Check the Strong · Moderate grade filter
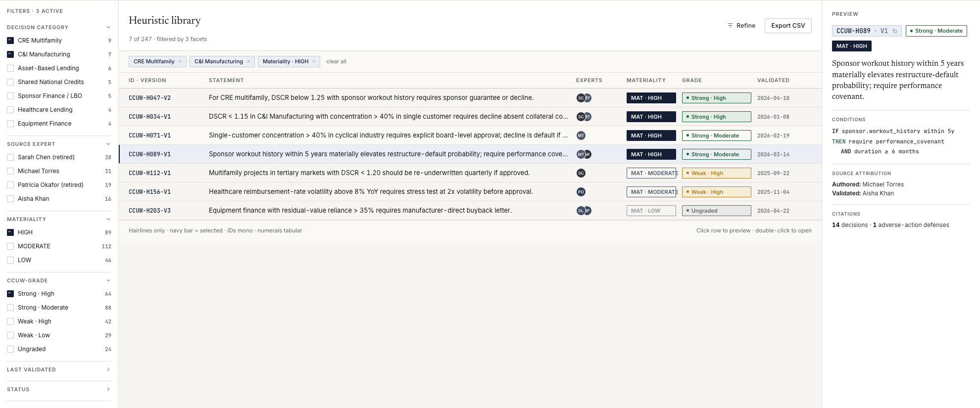Viewport: 980px width, 408px height. click(x=10, y=308)
